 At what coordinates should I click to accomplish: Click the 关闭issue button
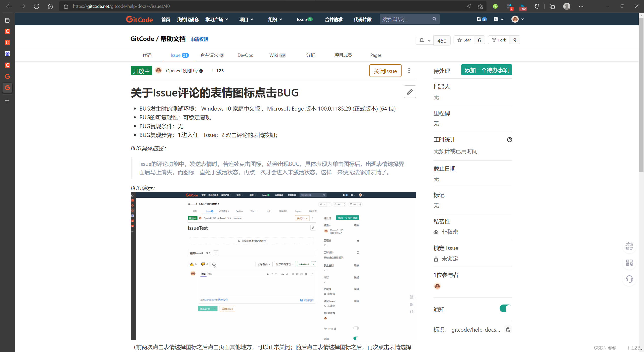tap(385, 71)
